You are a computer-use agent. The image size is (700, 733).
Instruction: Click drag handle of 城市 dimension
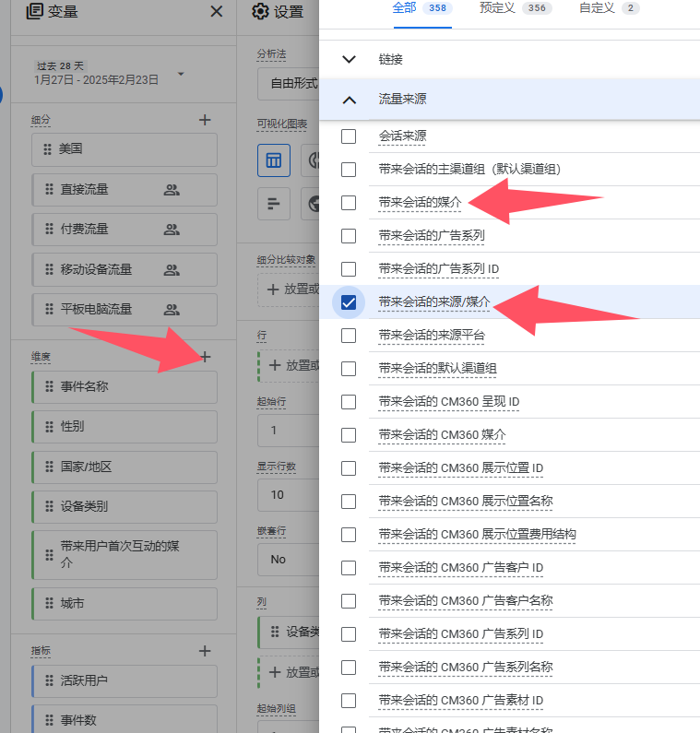click(x=49, y=603)
